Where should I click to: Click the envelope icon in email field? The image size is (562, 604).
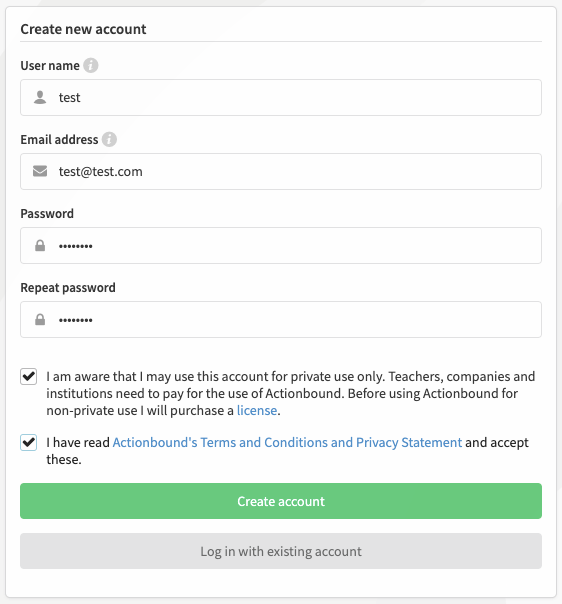tap(40, 171)
